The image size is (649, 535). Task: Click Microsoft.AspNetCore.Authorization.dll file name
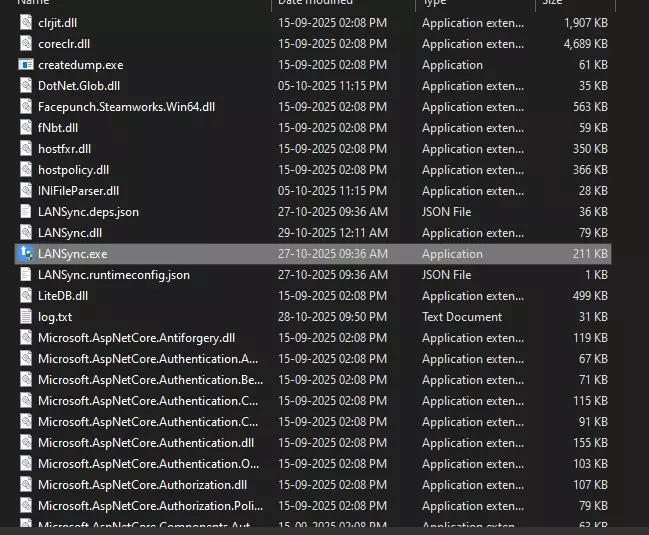point(142,485)
